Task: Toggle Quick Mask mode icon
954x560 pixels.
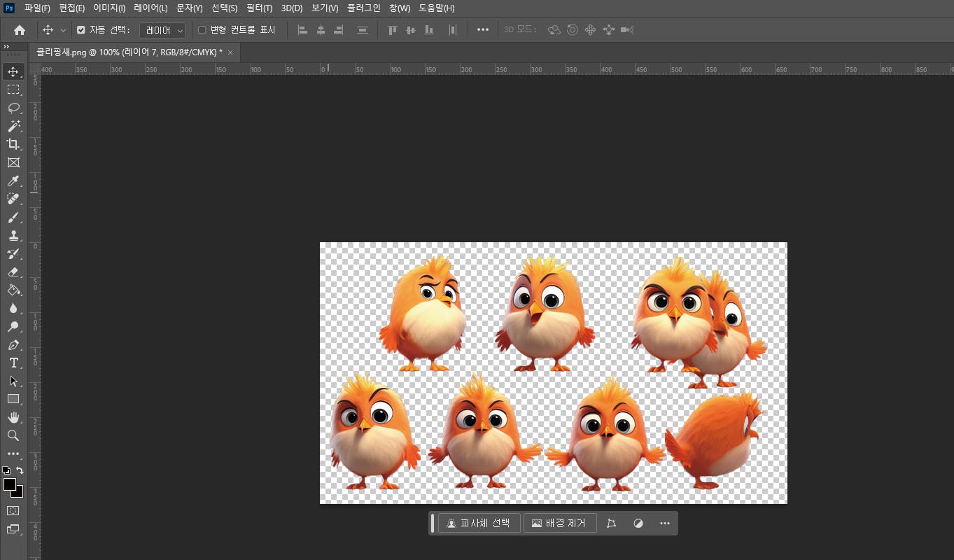Action: [13, 511]
